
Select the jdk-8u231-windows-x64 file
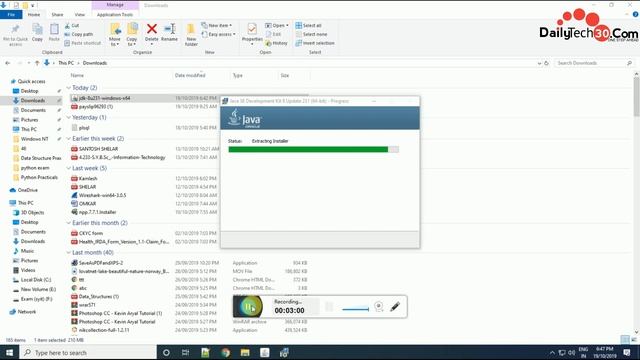[104, 98]
